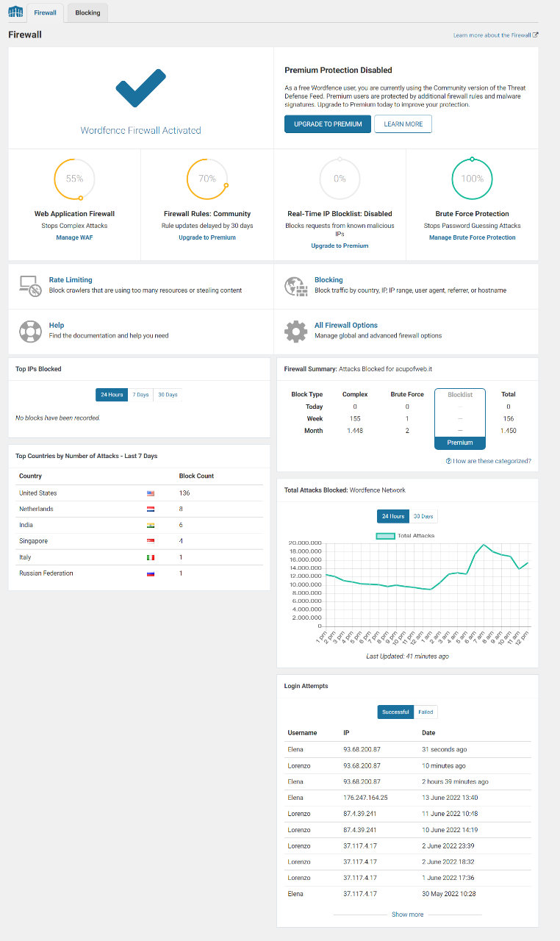
Task: Click the question mark icon beside categorized link
Action: 448,461
